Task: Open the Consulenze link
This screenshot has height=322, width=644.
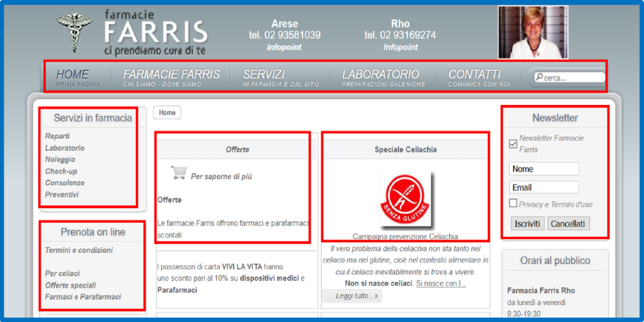Action: point(65,183)
